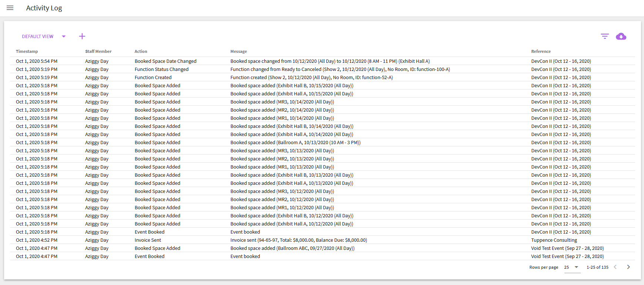The height and width of the screenshot is (285, 644).
Task: Sort by the Action column header
Action: 141,51
